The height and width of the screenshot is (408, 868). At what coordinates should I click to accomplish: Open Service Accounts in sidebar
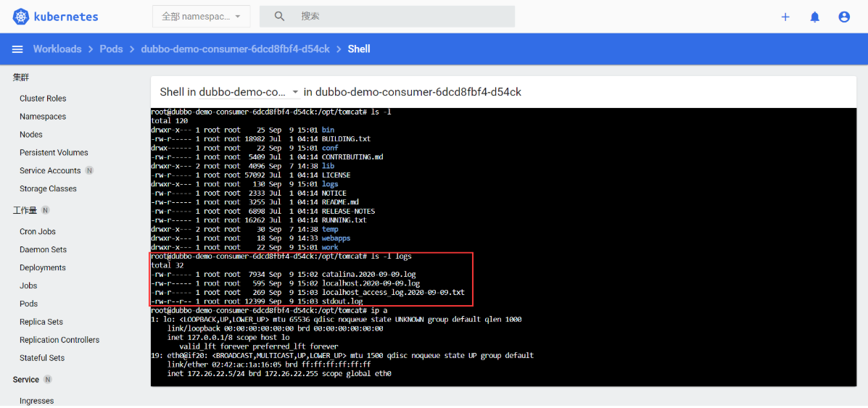50,170
